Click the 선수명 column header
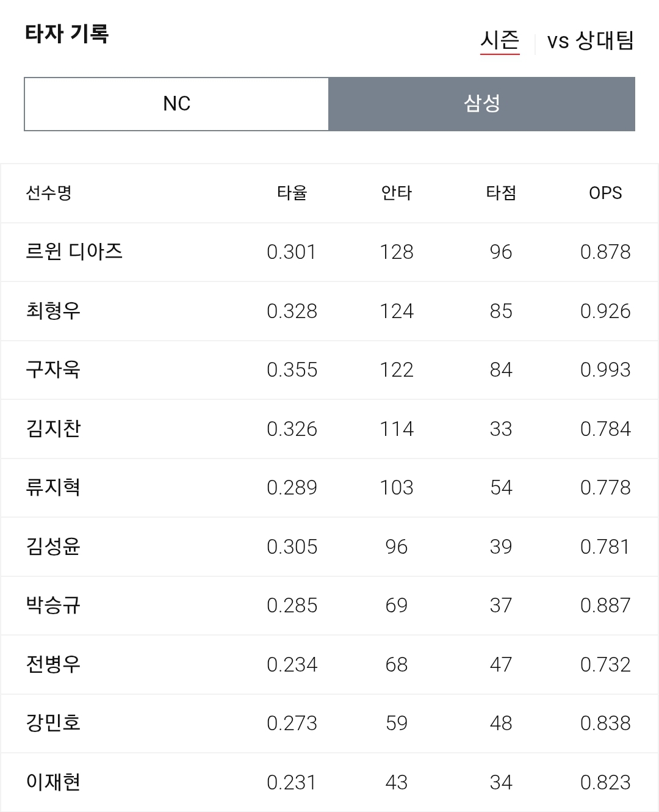The width and height of the screenshot is (659, 812). tap(49, 193)
